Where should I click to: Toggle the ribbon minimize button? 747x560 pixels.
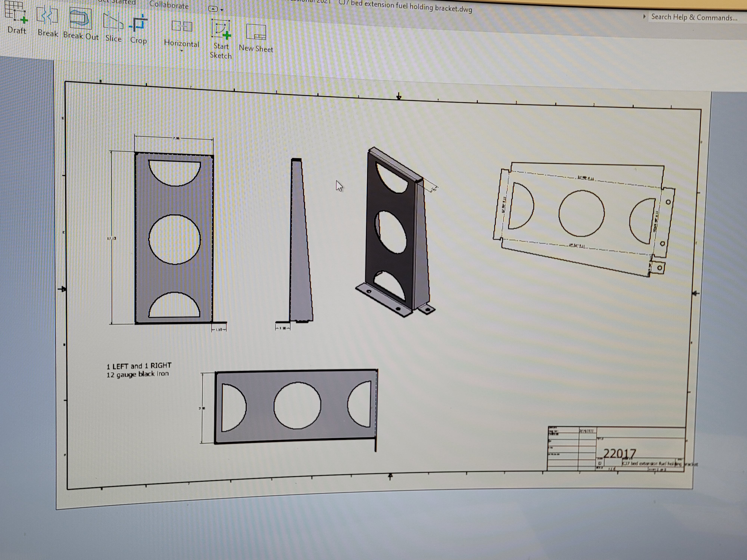(213, 9)
